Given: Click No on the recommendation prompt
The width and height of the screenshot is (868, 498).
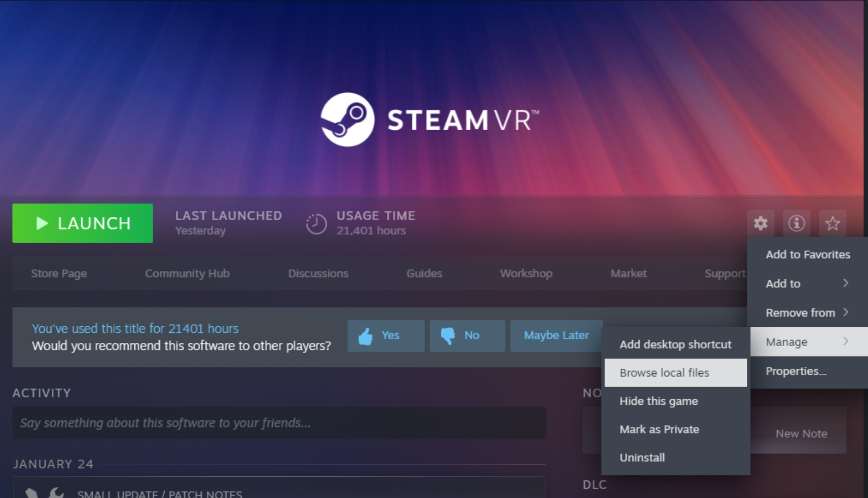Looking at the screenshot, I should tap(467, 335).
